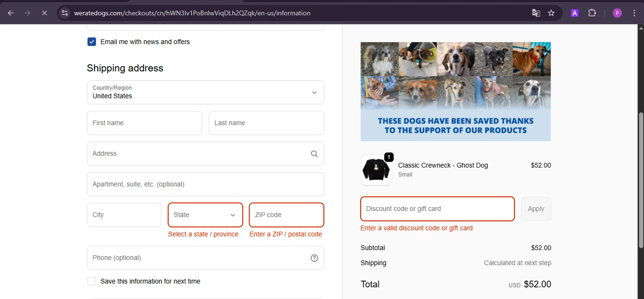Click the phone field help question icon

tap(314, 258)
